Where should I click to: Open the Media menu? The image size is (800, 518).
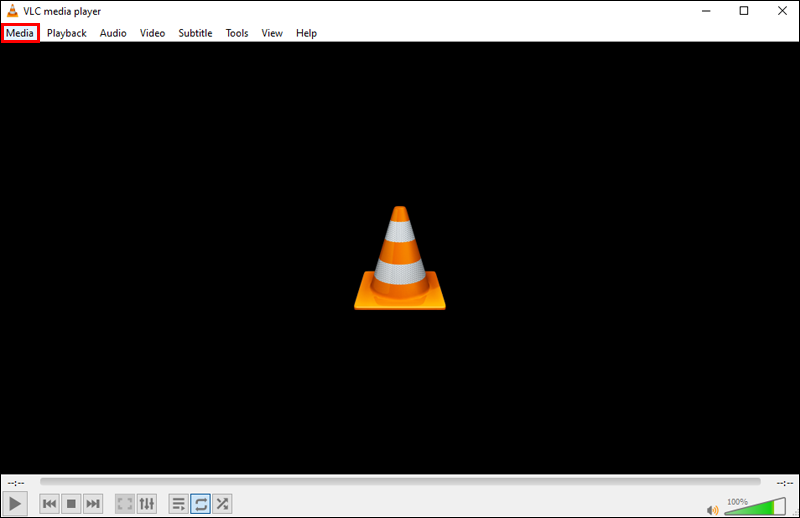[x=20, y=33]
